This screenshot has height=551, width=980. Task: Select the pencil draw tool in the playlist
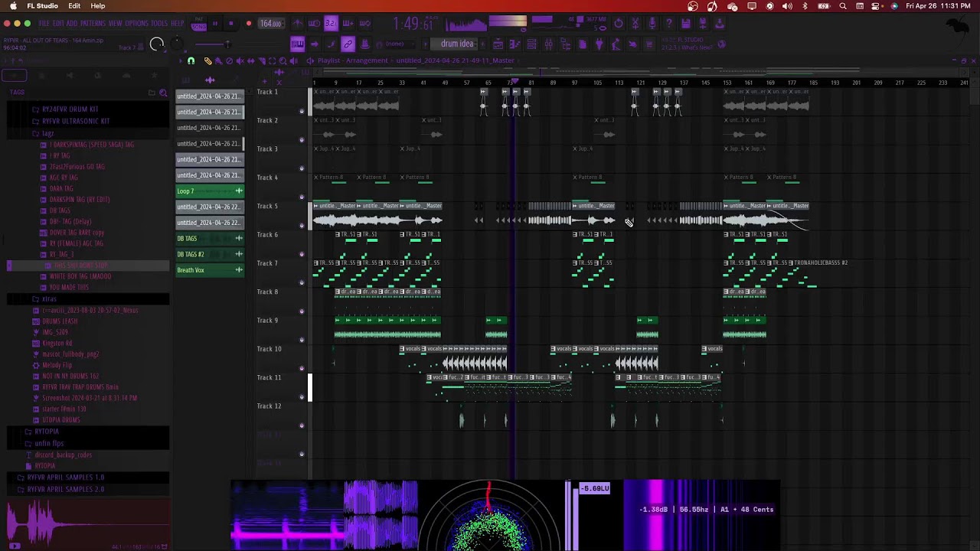pyautogui.click(x=208, y=60)
